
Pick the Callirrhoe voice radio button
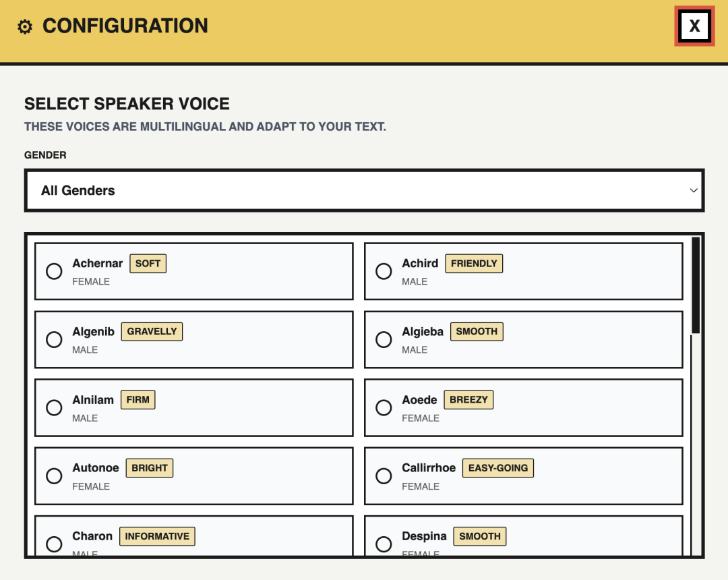pos(384,475)
